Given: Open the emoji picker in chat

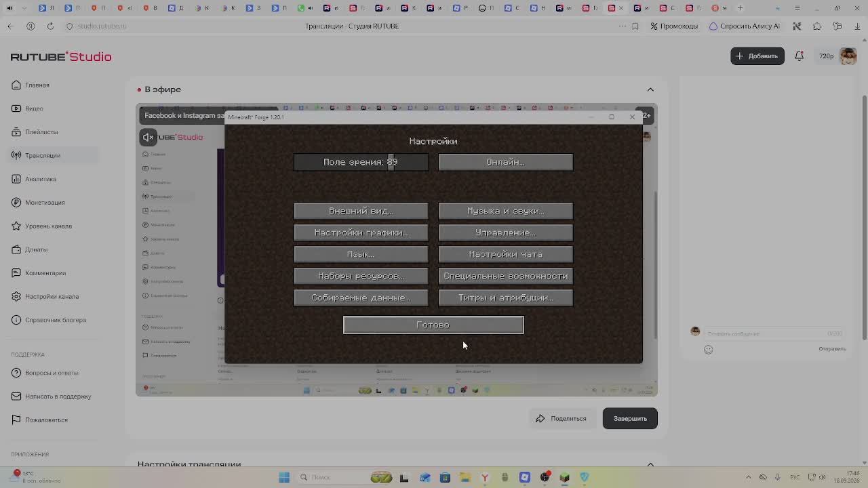Looking at the screenshot, I should (709, 350).
